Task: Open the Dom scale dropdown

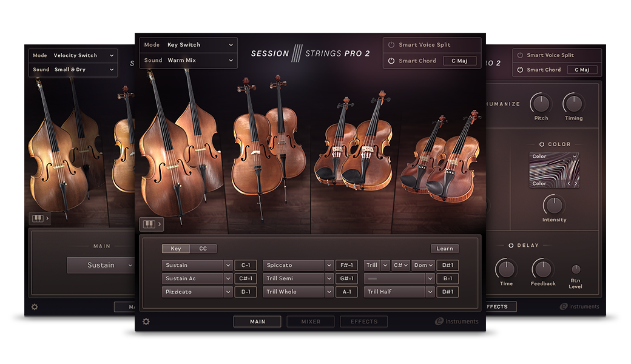Action: coord(423,265)
